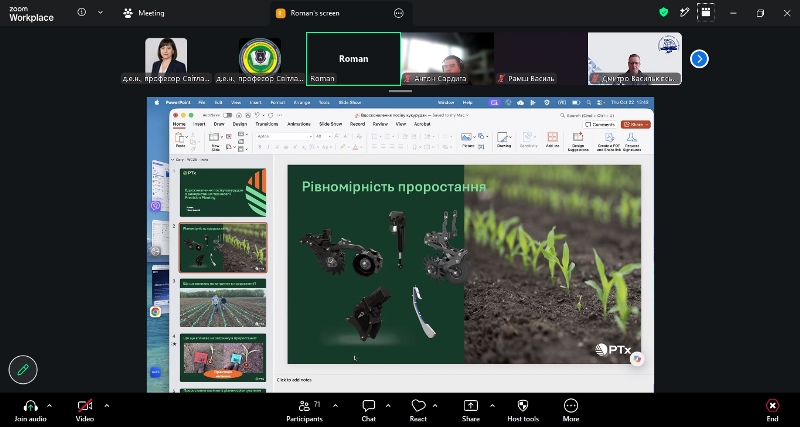
Task: Click the meeting info icon
Action: point(82,12)
